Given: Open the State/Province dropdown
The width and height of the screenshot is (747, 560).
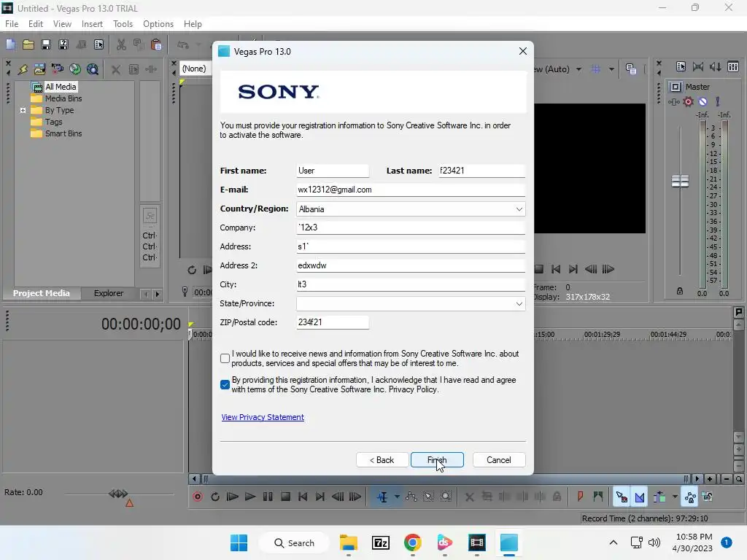Looking at the screenshot, I should point(411,304).
